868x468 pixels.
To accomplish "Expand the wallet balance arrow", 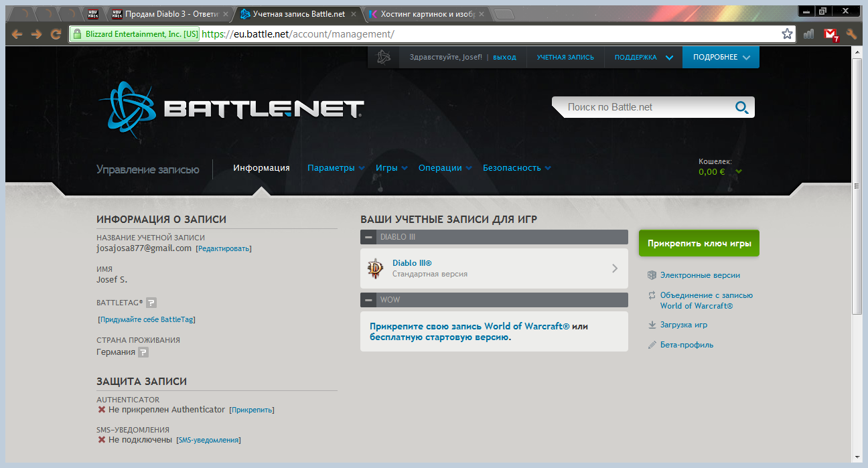I will [739, 172].
